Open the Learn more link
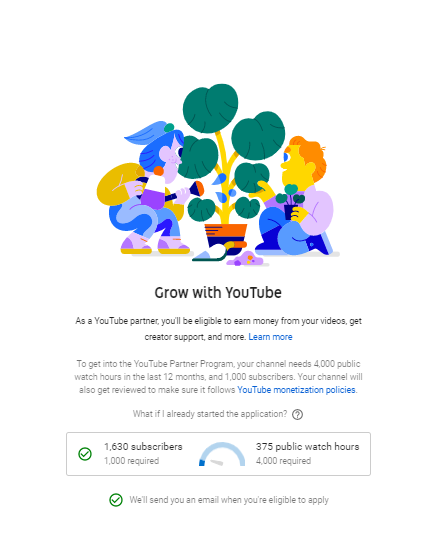This screenshot has height=549, width=433. [270, 337]
